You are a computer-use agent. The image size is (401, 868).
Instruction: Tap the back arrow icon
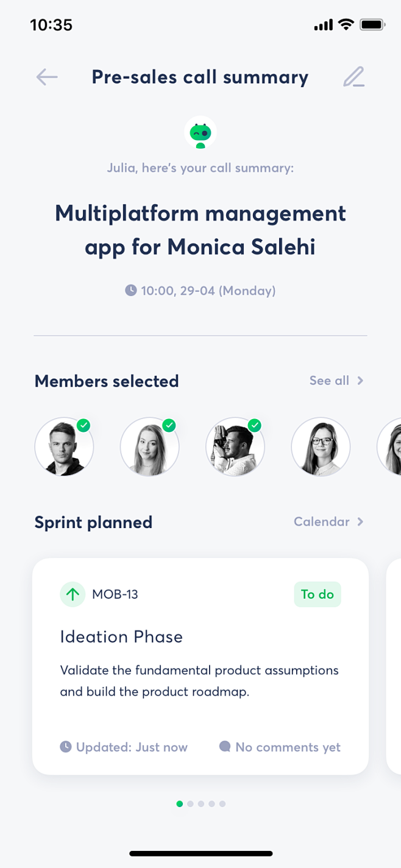coord(47,77)
